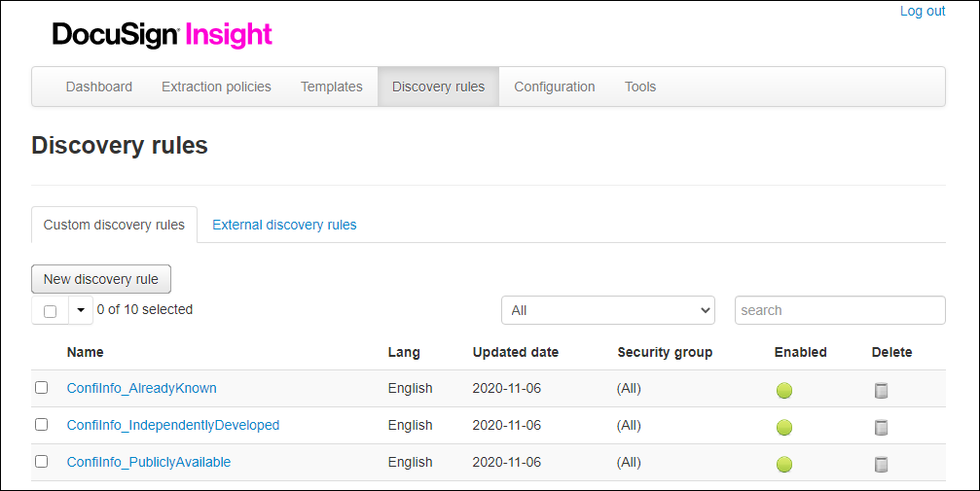Viewport: 980px width, 491px height.
Task: Click the Updated date column header
Action: tap(516, 352)
